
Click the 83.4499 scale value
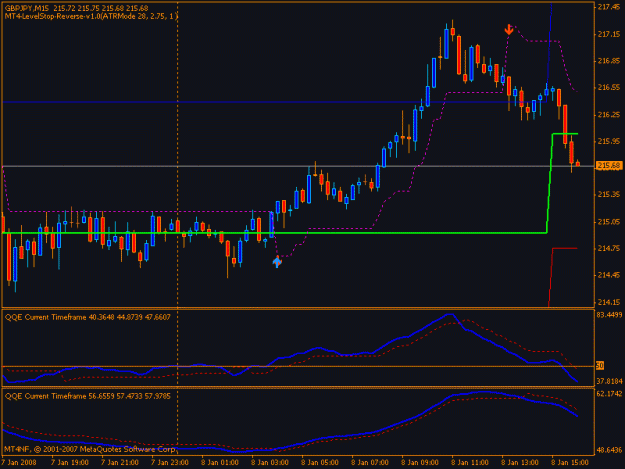(609, 315)
